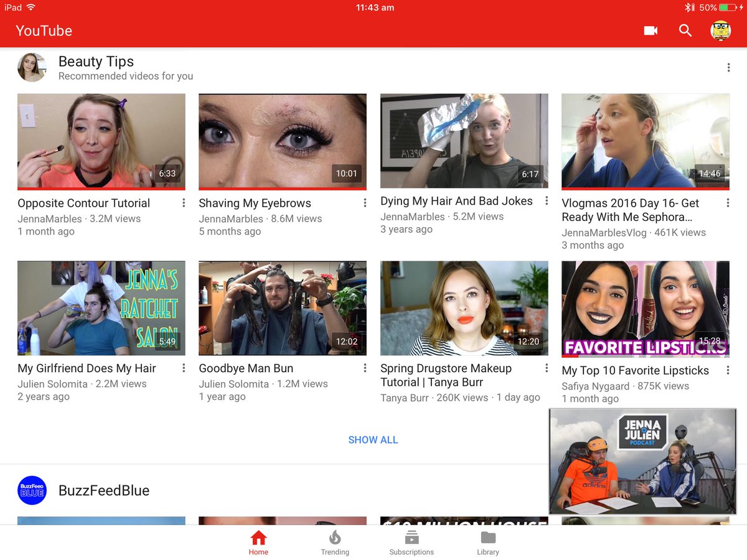Open options for Spring Drugstore Makeup Tutorial

(x=547, y=368)
